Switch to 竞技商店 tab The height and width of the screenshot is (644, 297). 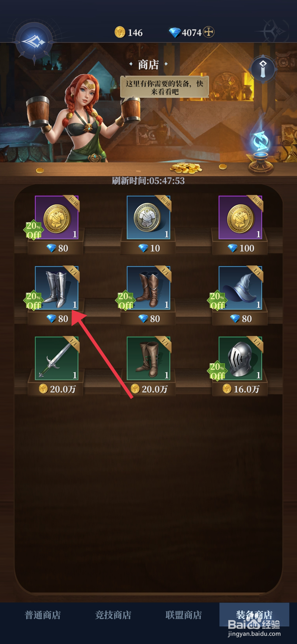coord(113,615)
